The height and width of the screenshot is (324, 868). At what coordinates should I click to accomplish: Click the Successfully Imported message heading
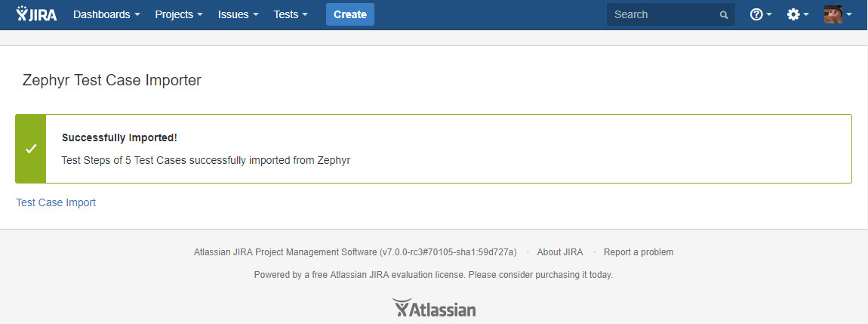(119, 138)
